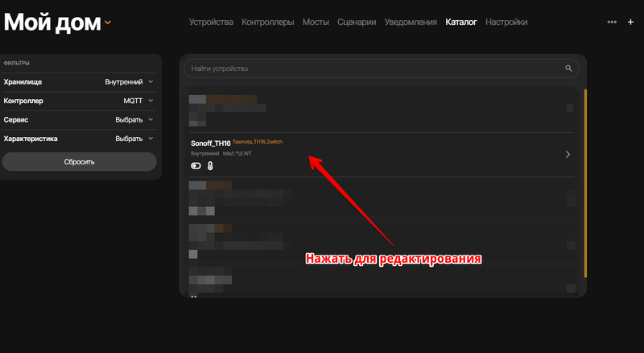Click the three-dots more options icon
This screenshot has width=644, height=353.
tap(612, 23)
